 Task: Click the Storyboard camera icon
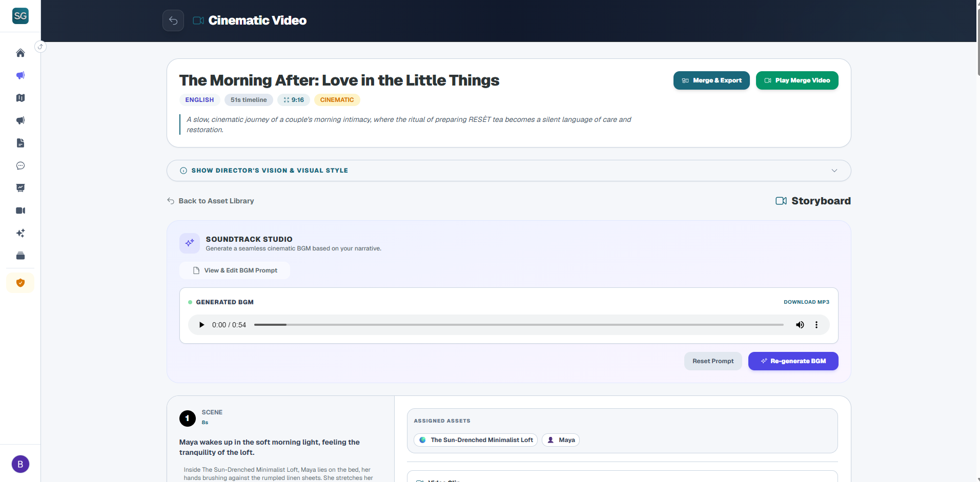[781, 201]
